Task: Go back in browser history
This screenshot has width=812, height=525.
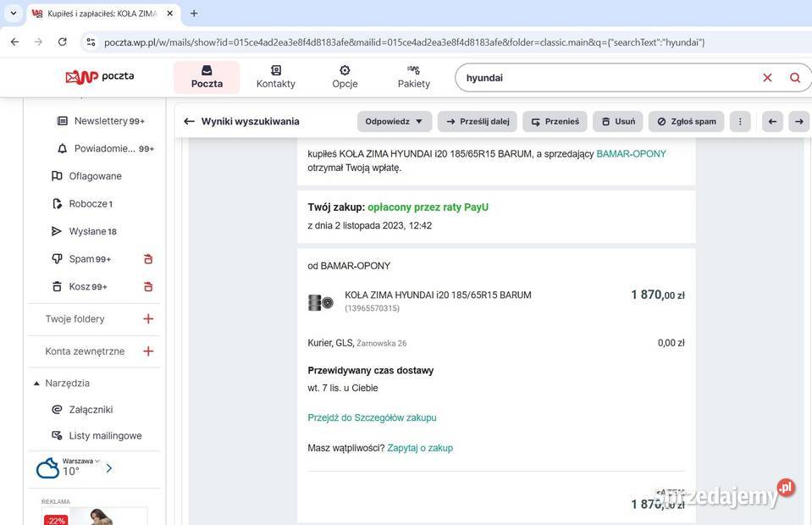Action: point(14,42)
